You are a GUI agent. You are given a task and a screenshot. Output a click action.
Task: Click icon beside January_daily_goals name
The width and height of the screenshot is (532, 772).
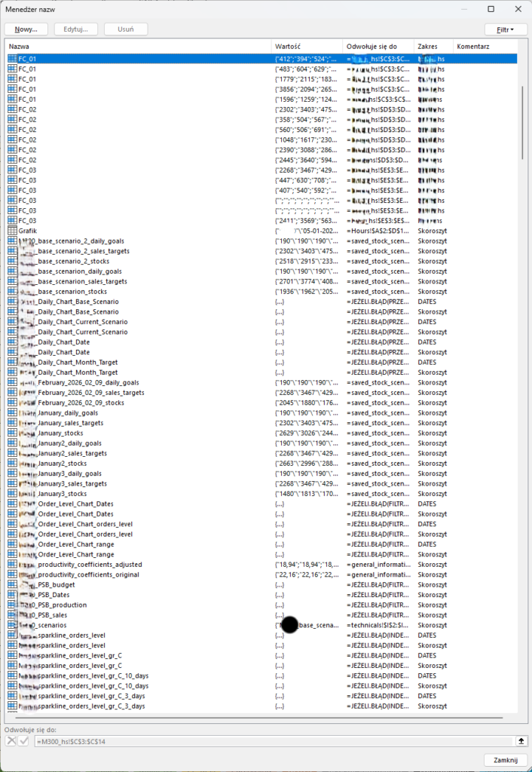coord(12,412)
